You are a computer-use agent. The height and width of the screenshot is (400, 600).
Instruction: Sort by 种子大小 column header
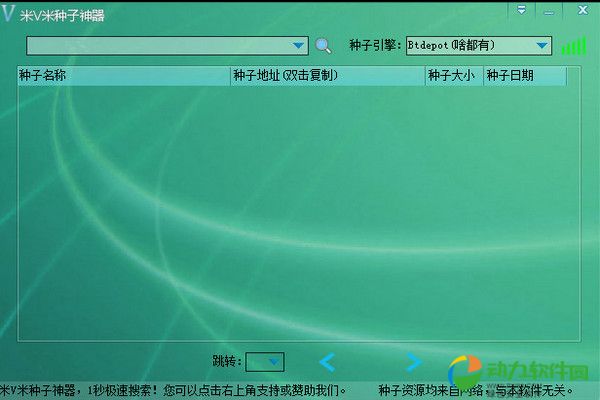pyautogui.click(x=454, y=75)
